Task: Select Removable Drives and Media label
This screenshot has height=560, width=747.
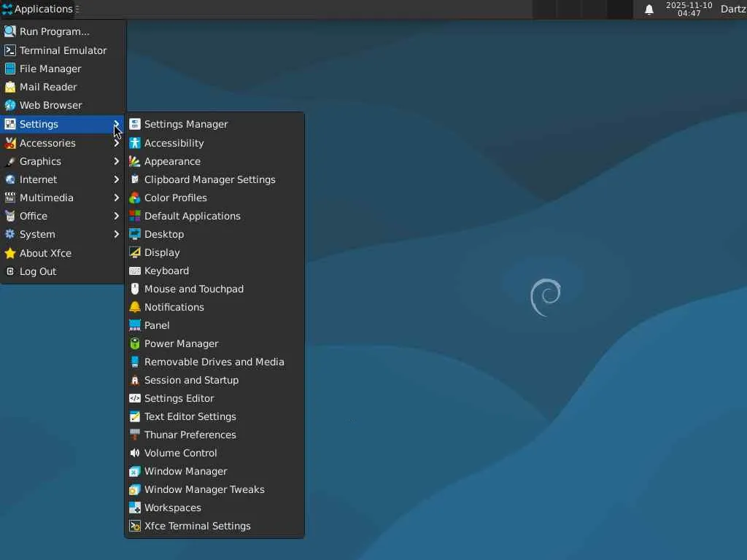Action: click(214, 362)
